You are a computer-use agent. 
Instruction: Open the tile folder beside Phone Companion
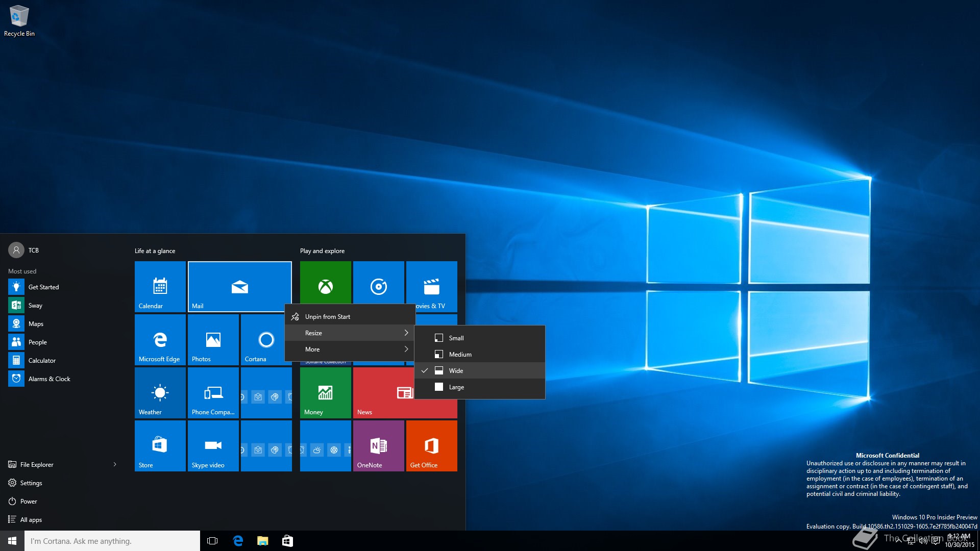266,392
